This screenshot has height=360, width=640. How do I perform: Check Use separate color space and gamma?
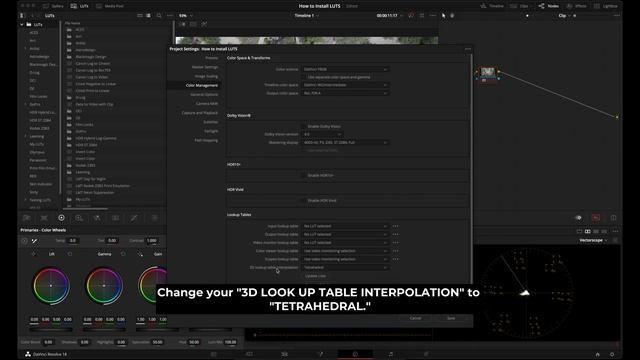click(304, 77)
